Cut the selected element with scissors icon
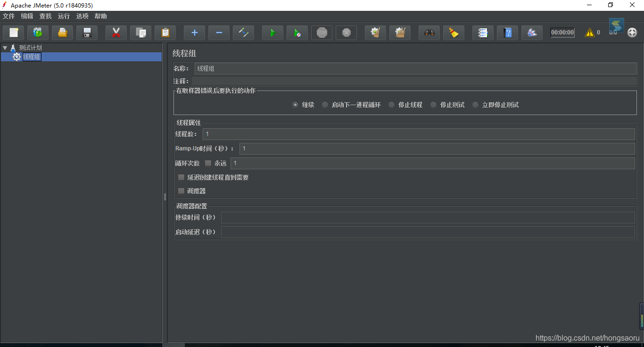Screen dimensions: 644x347 (116, 33)
